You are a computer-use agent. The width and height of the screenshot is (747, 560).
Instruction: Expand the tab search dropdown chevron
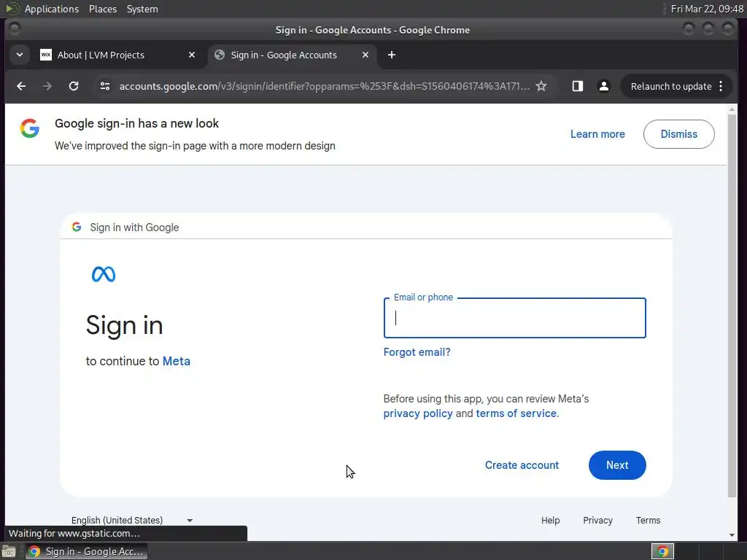click(20, 55)
